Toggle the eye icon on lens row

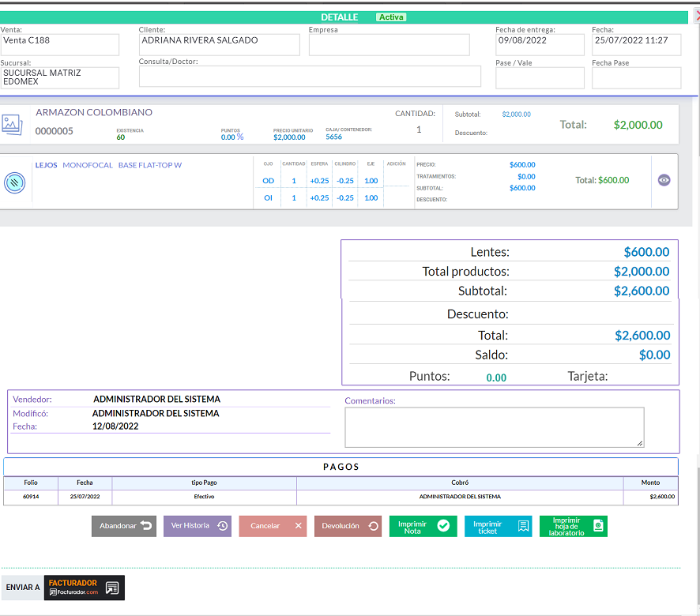point(664,180)
